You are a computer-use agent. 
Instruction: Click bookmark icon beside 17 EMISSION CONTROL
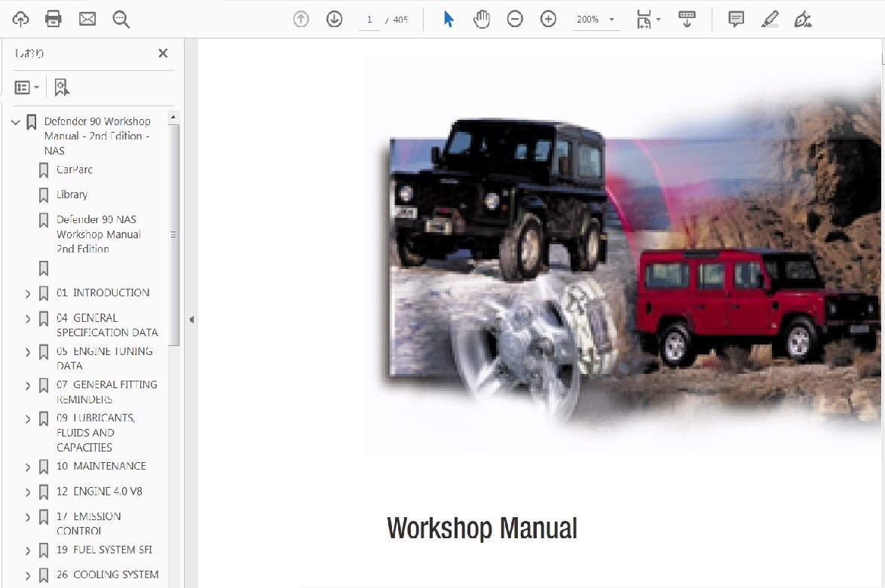point(44,517)
